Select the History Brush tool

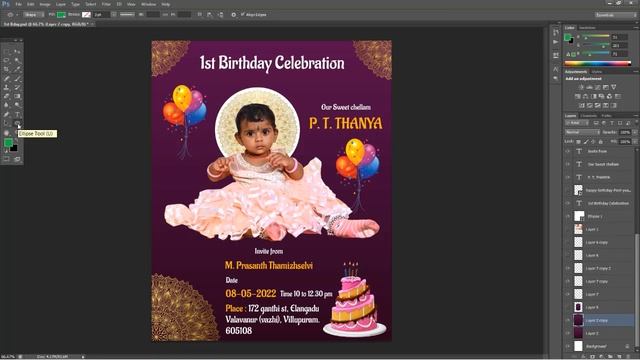17,87
